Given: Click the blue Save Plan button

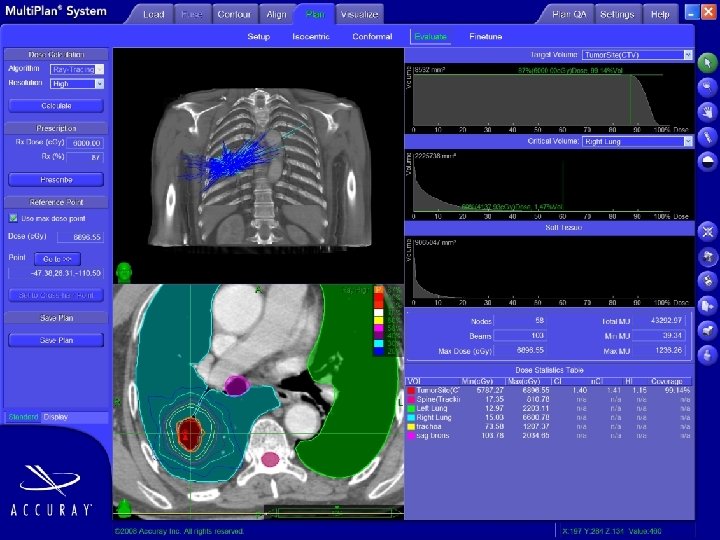Looking at the screenshot, I should pos(56,340).
